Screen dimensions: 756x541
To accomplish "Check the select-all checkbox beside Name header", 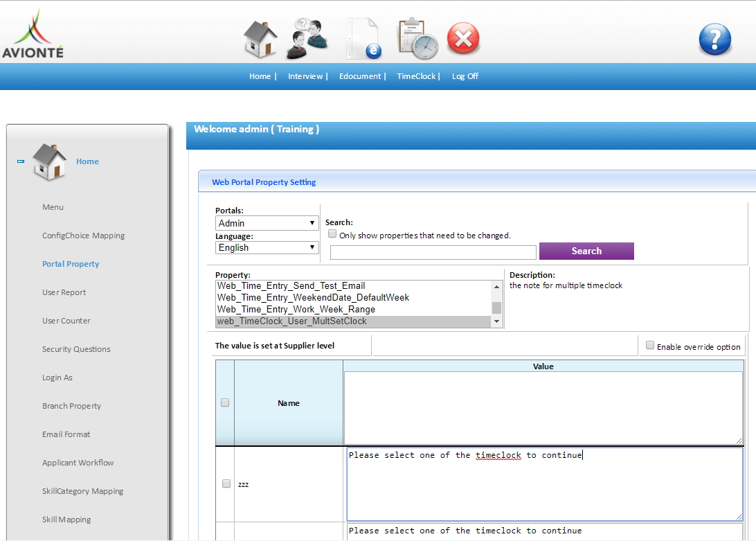I will click(x=225, y=402).
